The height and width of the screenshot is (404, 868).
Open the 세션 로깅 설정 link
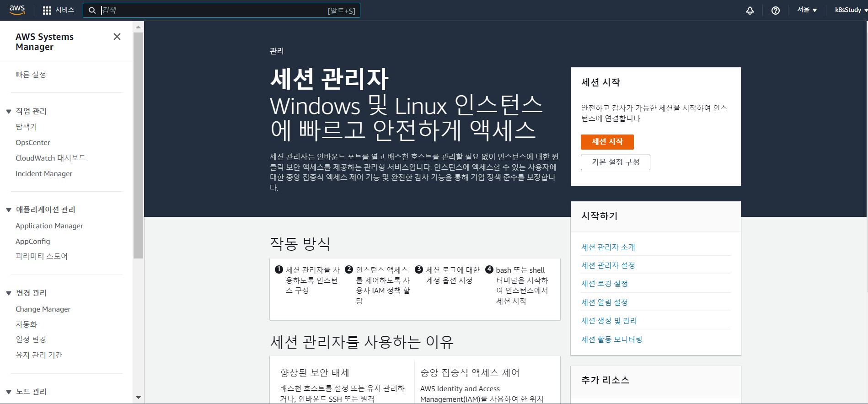[x=605, y=284]
